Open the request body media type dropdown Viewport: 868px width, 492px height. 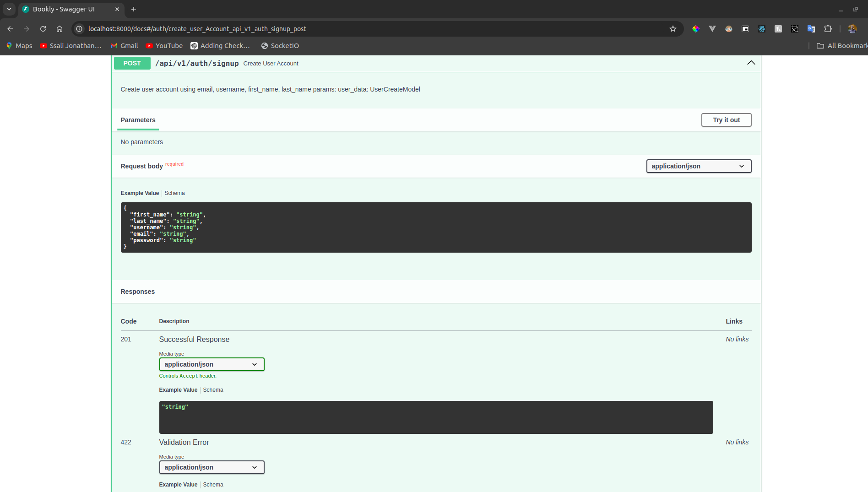tap(698, 166)
